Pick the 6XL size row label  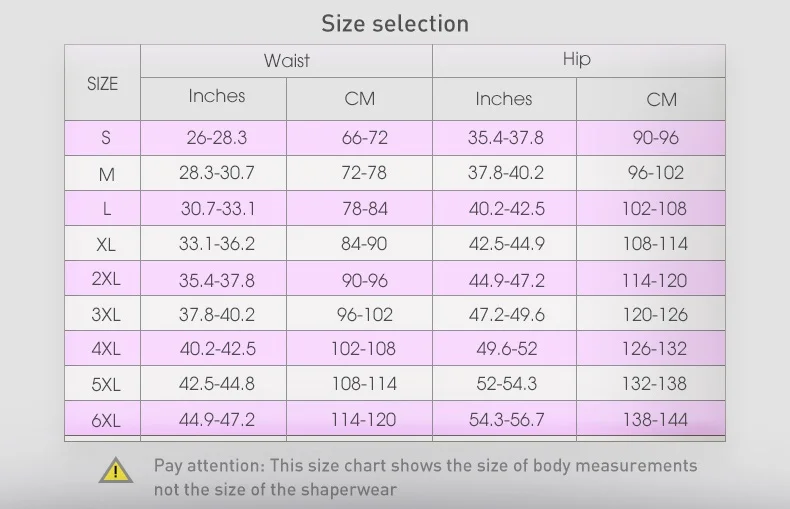coord(106,420)
